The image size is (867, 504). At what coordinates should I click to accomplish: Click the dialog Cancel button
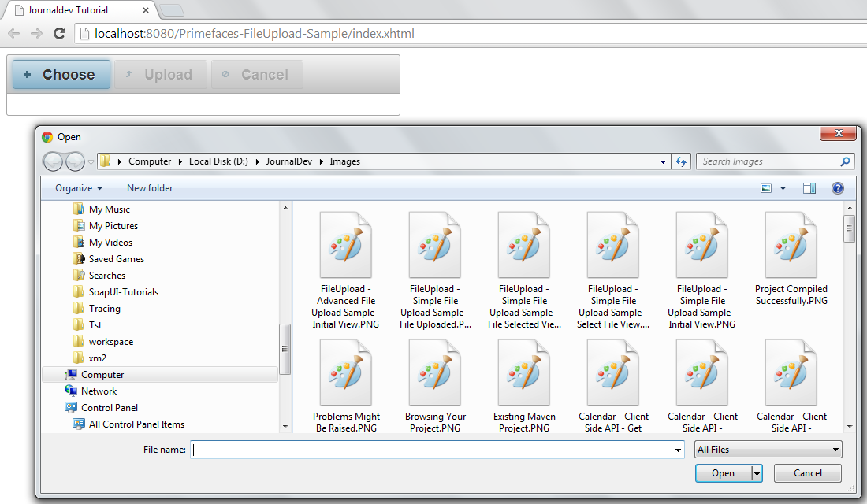click(807, 473)
